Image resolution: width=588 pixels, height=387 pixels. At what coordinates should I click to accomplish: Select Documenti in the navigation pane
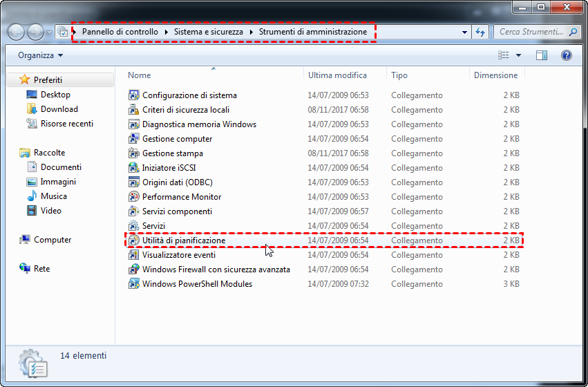(61, 167)
